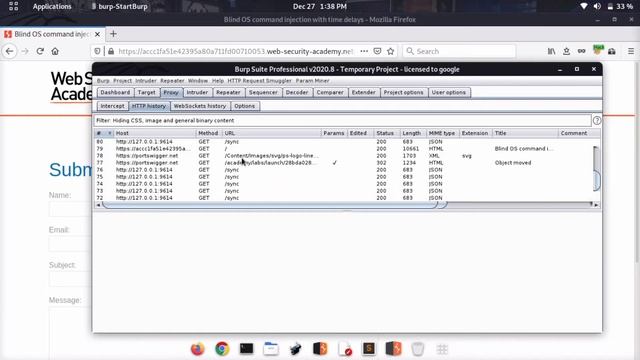Click the filter bar Hiding CSS, image content
Screen dimensions: 640x360
tap(342, 120)
